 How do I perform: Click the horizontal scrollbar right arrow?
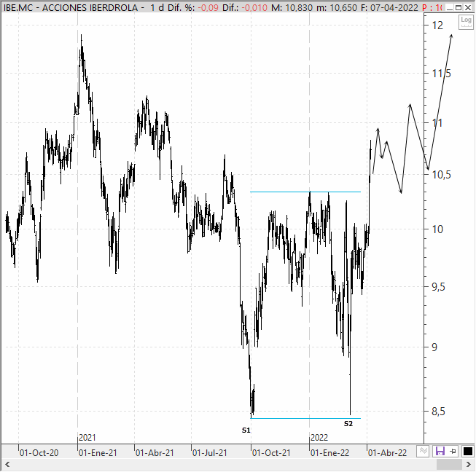coord(469,465)
